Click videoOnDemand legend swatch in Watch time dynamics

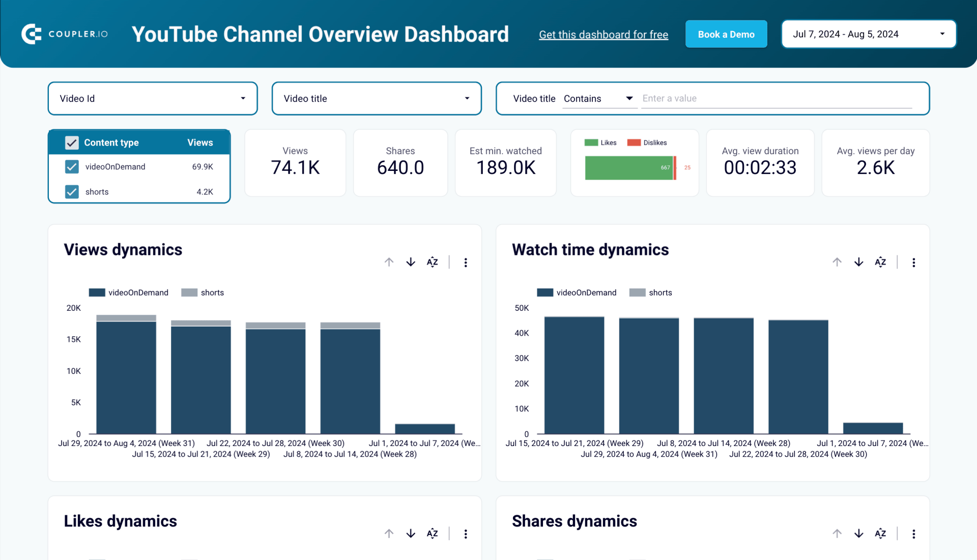[x=545, y=292]
